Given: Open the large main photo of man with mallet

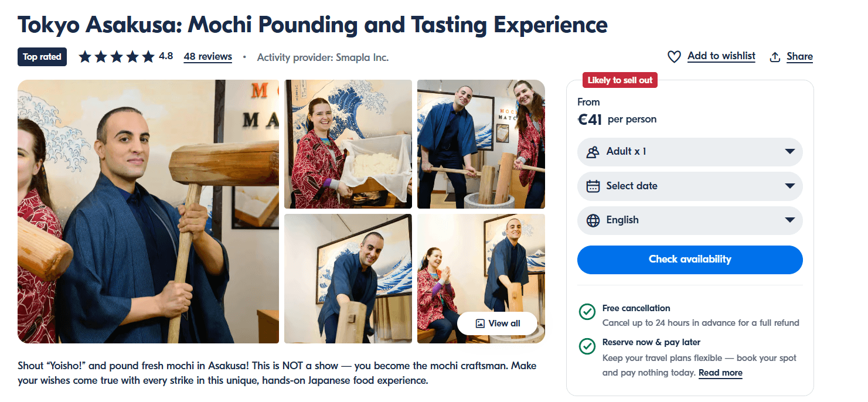Looking at the screenshot, I should click(x=148, y=211).
